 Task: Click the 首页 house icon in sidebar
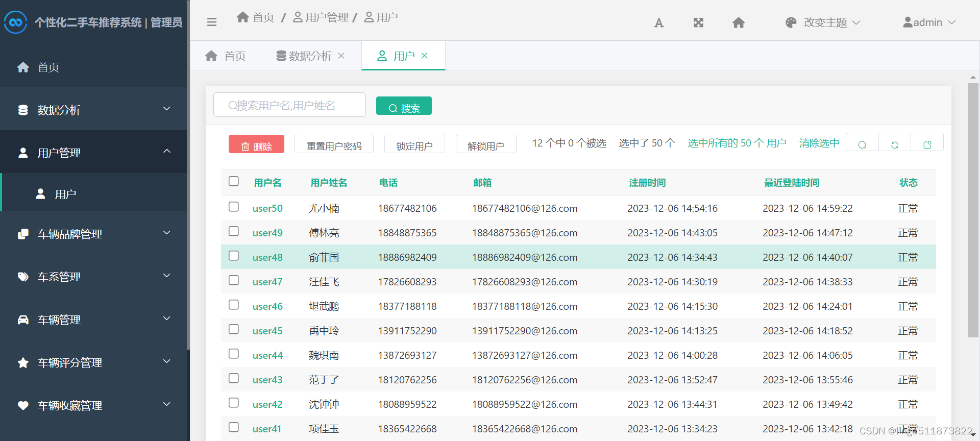pos(23,67)
